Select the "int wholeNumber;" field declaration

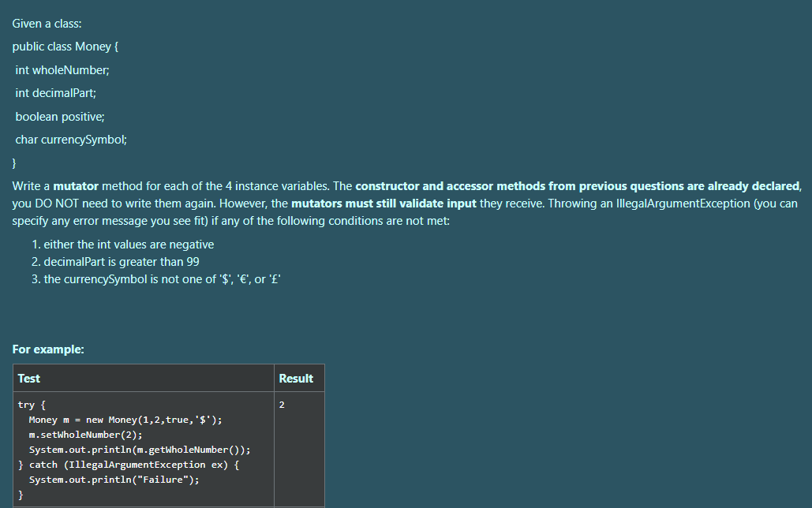coord(62,70)
